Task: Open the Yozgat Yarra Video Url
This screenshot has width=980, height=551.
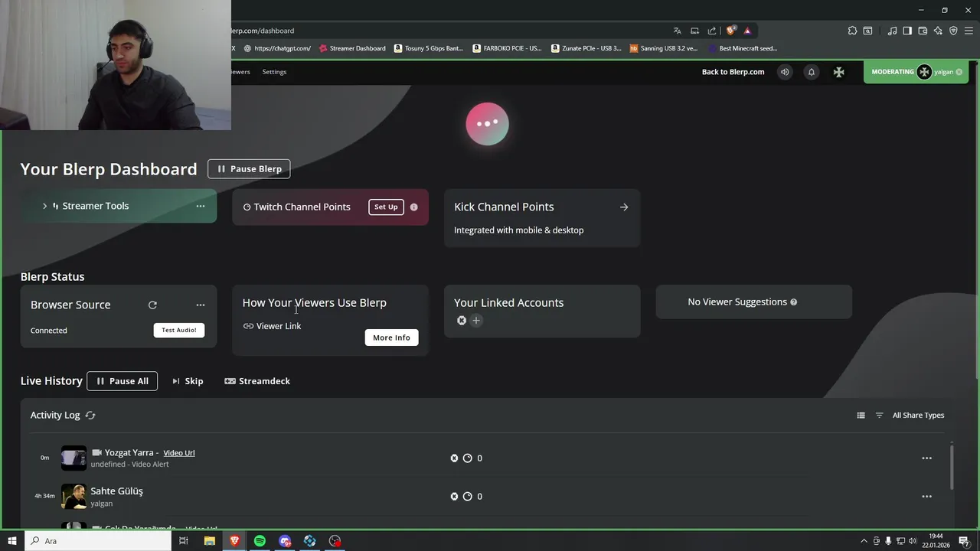Action: 179,453
